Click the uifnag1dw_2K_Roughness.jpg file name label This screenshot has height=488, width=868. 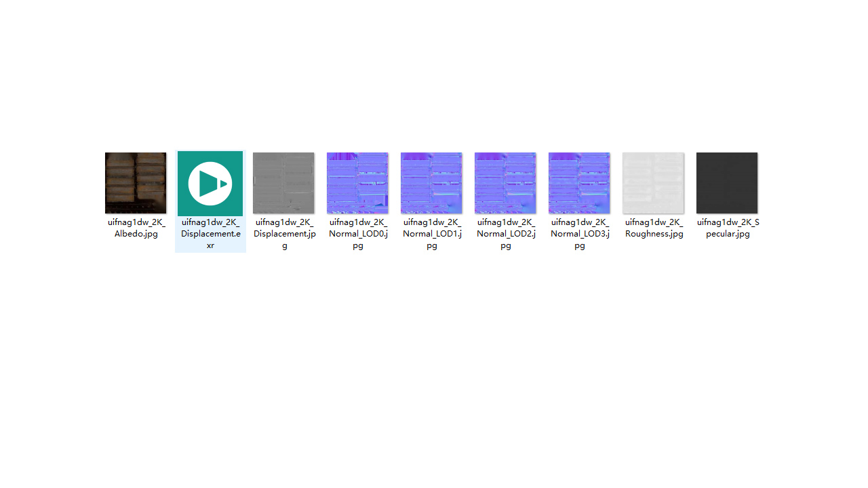point(654,228)
